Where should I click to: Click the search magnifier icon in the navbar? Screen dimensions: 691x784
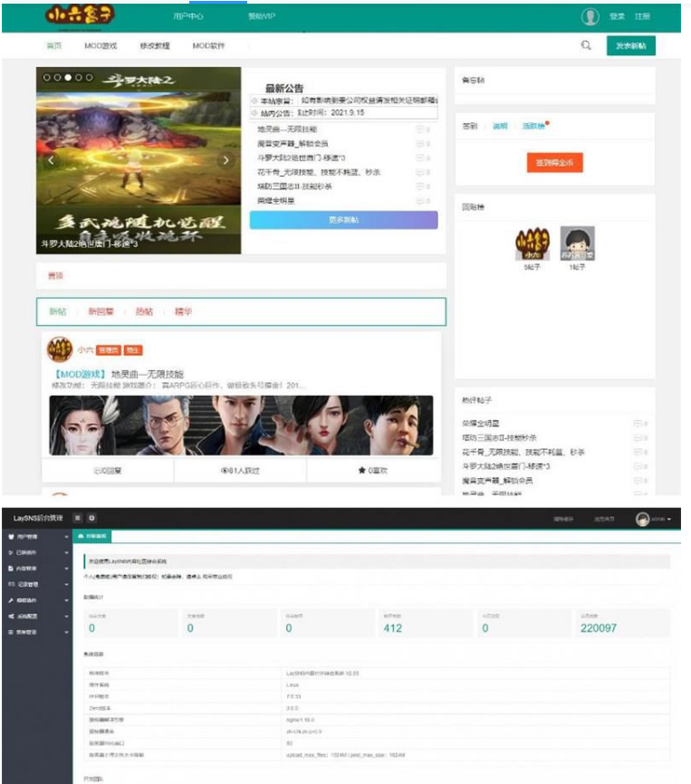586,46
